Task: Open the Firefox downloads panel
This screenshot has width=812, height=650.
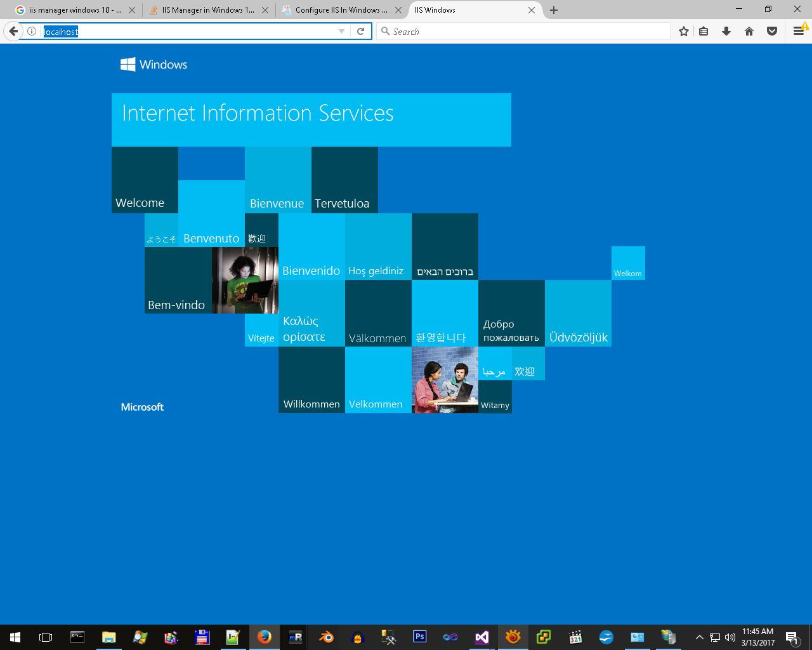Action: (x=726, y=31)
